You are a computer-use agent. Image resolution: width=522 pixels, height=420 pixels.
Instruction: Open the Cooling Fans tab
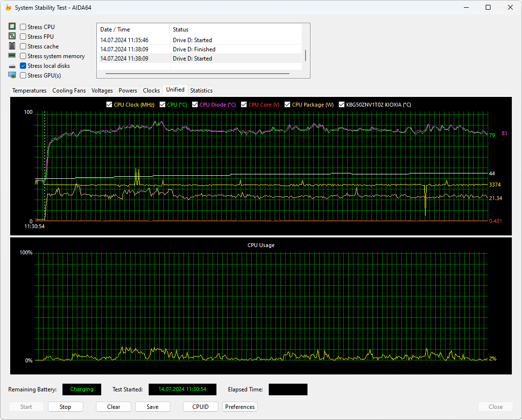pos(69,91)
